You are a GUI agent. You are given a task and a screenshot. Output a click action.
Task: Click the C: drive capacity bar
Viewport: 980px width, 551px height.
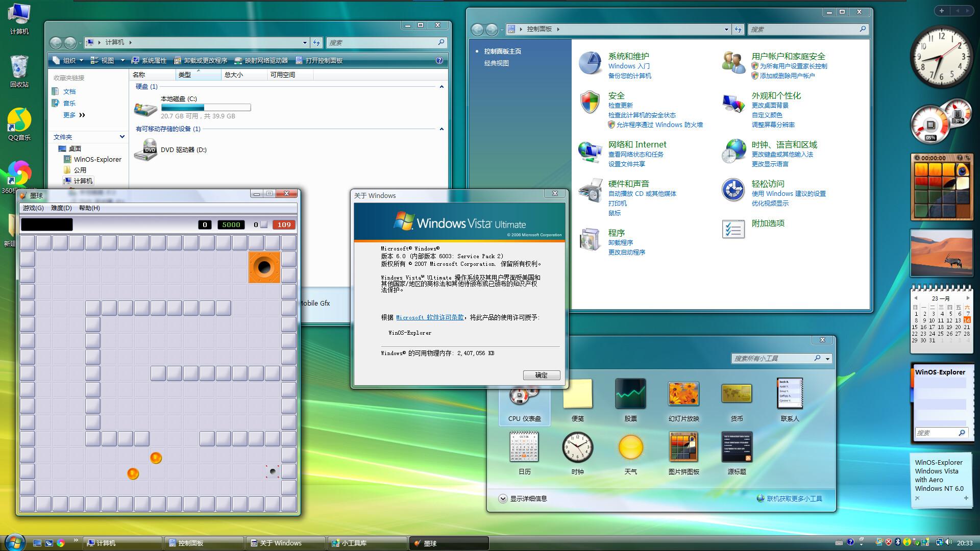pos(206,107)
